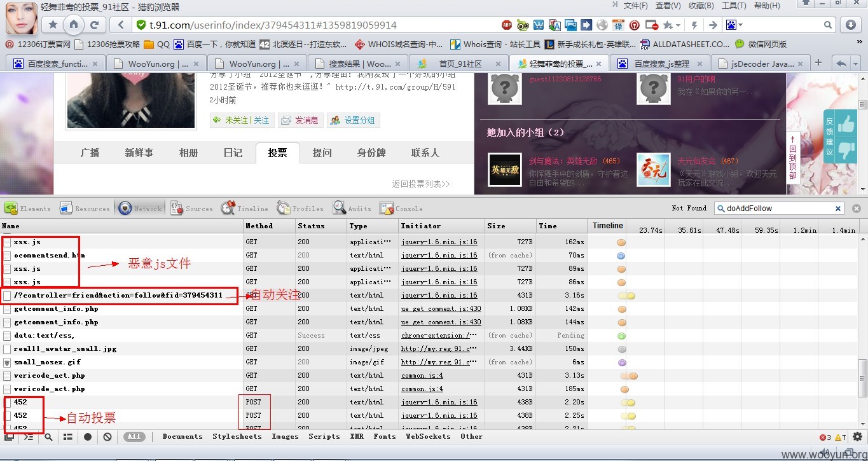Click the 设置分组 button
The height and width of the screenshot is (461, 868).
pyautogui.click(x=353, y=120)
